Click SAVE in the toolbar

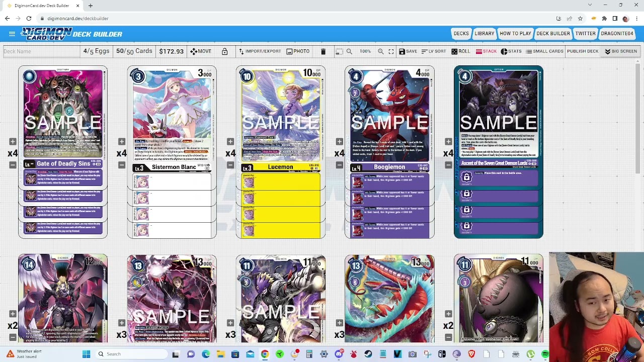tap(408, 51)
